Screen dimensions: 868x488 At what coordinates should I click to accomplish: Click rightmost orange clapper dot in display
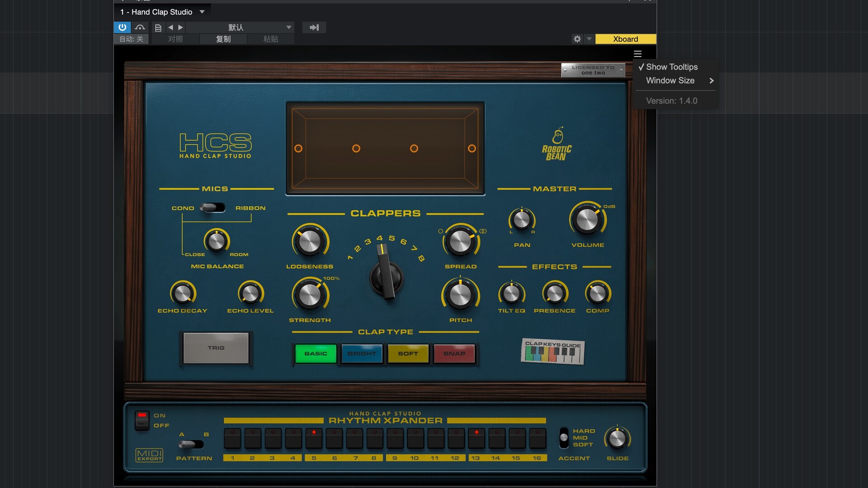[472, 148]
